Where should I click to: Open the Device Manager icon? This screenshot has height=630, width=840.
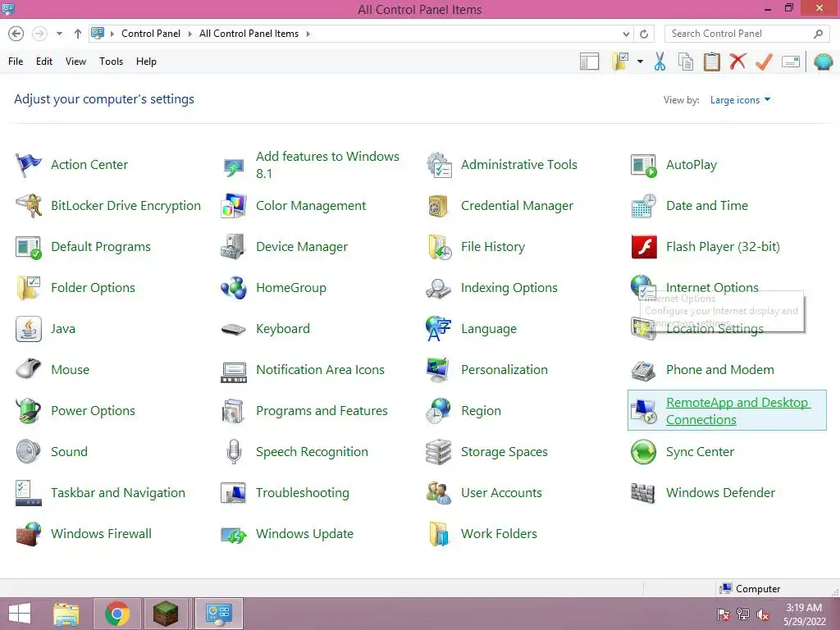pyautogui.click(x=234, y=247)
